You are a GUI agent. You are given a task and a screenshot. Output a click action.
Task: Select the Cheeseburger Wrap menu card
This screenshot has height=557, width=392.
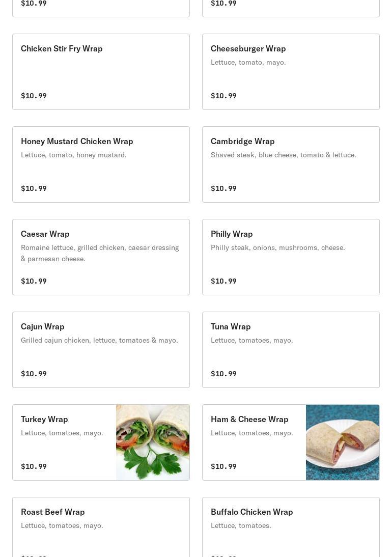click(x=291, y=72)
